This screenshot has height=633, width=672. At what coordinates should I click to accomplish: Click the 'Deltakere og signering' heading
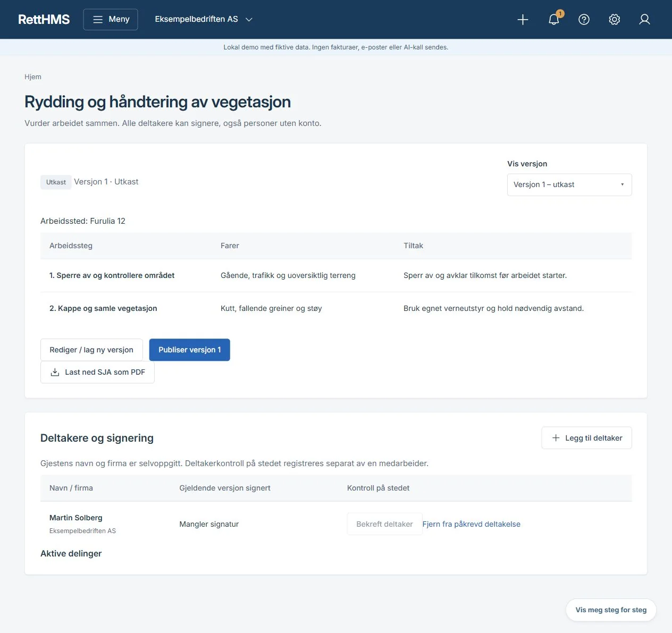click(97, 438)
